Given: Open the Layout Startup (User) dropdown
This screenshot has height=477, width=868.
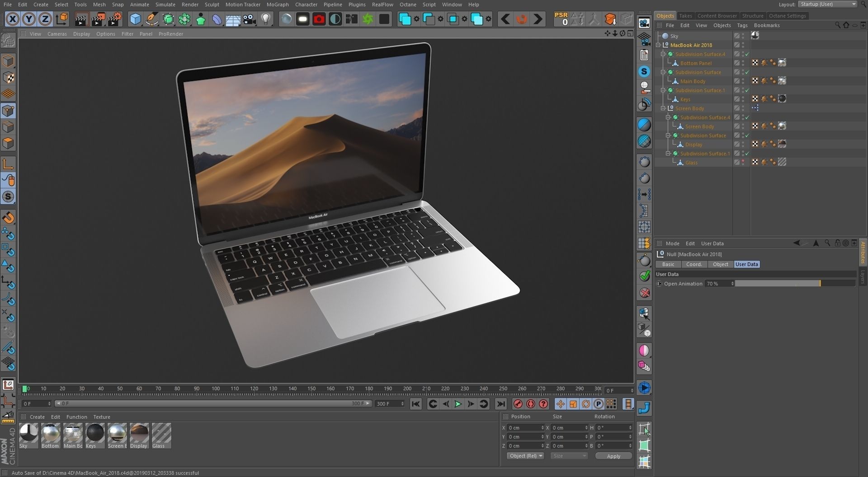Looking at the screenshot, I should click(x=827, y=4).
